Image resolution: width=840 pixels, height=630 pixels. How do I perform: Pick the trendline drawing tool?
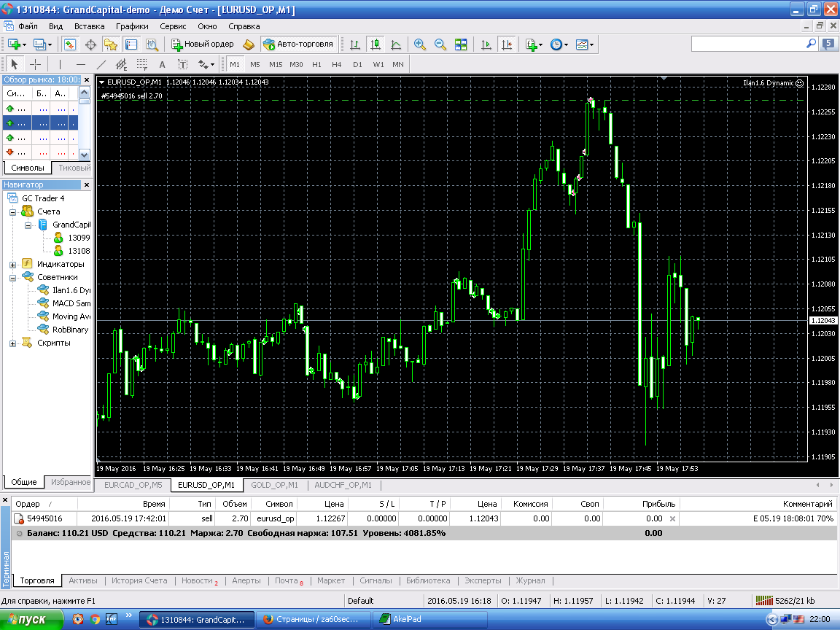(101, 64)
